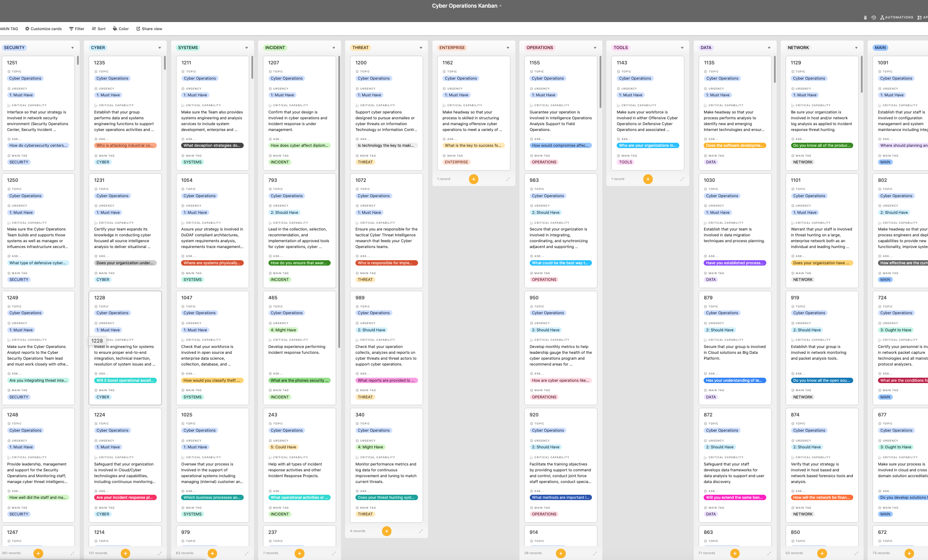This screenshot has width=928, height=560.
Task: Open the Automations panel
Action: [x=896, y=18]
